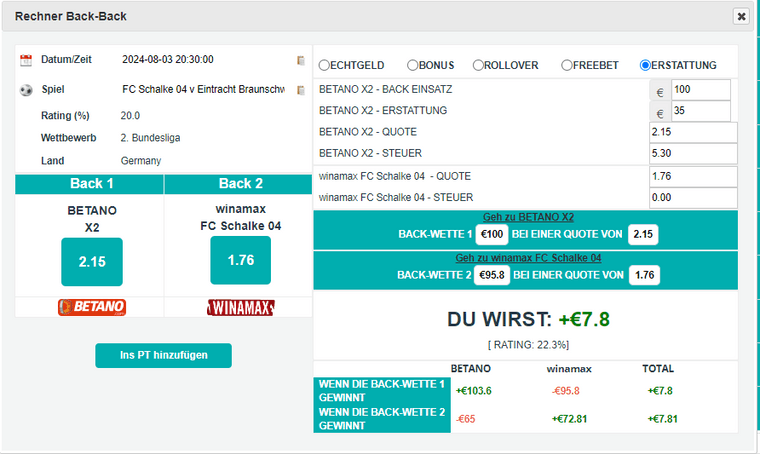The height and width of the screenshot is (454, 760).
Task: Click the BETANO column header in results
Action: (471, 369)
